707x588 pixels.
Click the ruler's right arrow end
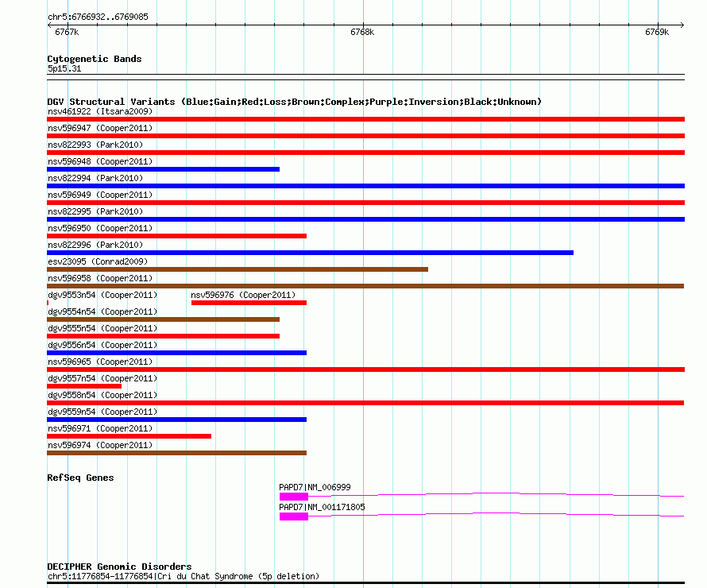click(682, 25)
